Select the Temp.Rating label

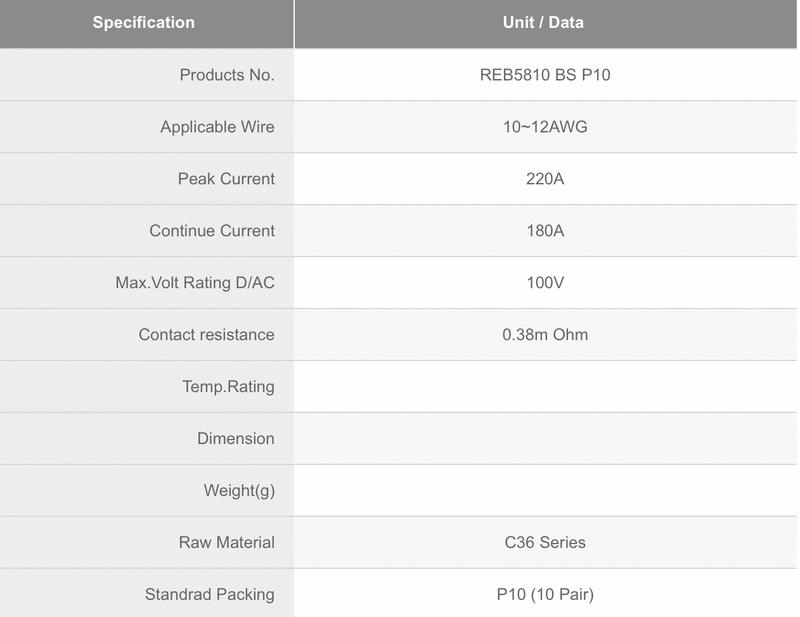click(228, 387)
